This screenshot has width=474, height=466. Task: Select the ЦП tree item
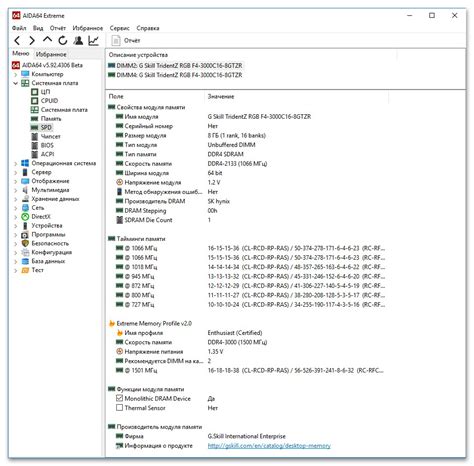(x=41, y=92)
